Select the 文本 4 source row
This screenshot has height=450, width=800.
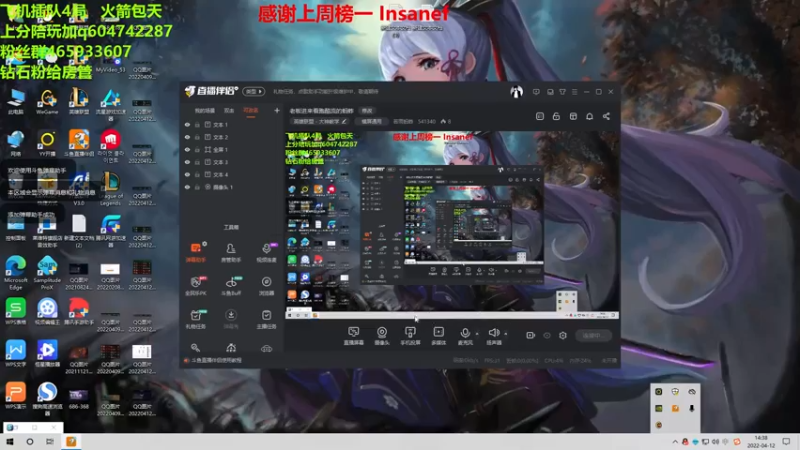pos(231,174)
